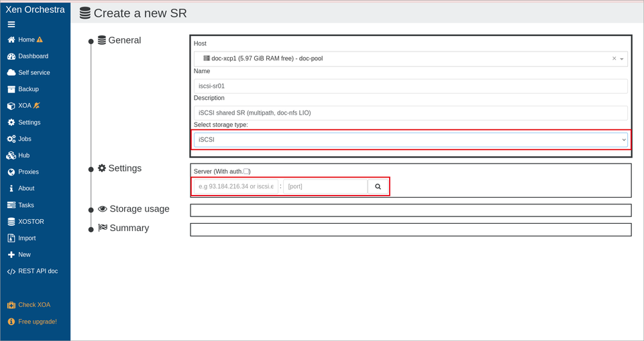Open New in the sidebar
The width and height of the screenshot is (644, 341).
[x=24, y=255]
